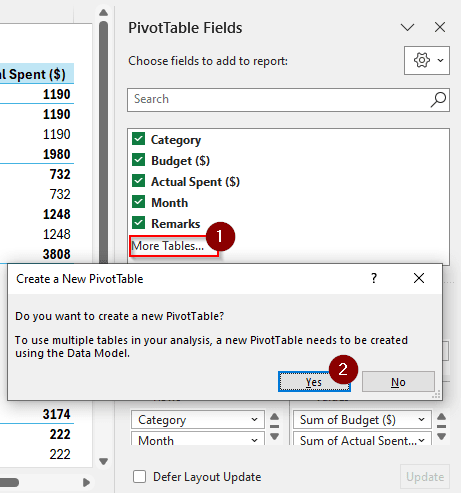The image size is (461, 493).
Task: Open the gear Tools settings menu
Action: (x=427, y=60)
